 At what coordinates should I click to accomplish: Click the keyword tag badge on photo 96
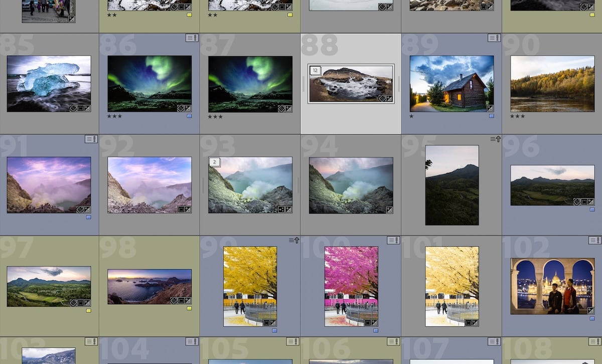577,202
